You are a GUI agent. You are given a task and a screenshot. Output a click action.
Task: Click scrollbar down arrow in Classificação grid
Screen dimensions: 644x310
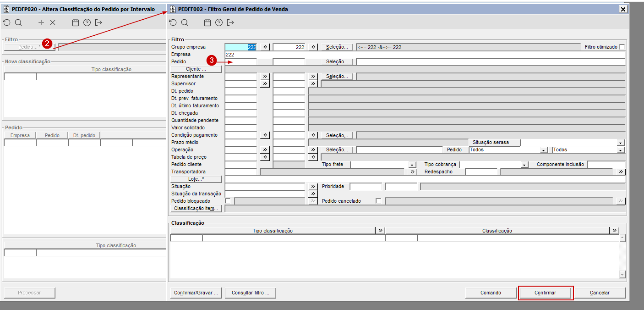[x=622, y=274]
